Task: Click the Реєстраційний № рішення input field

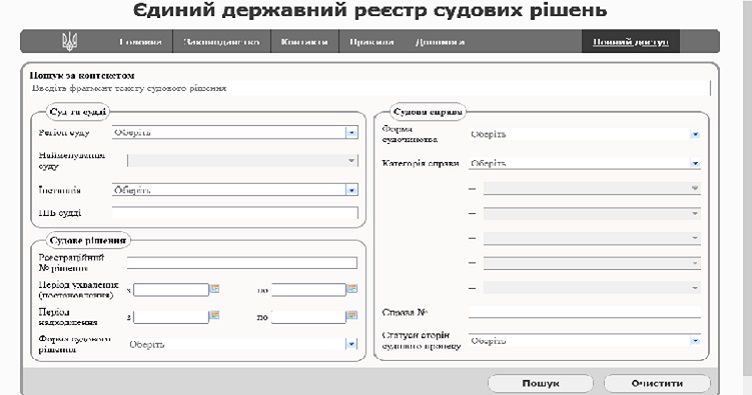Action: [242, 263]
